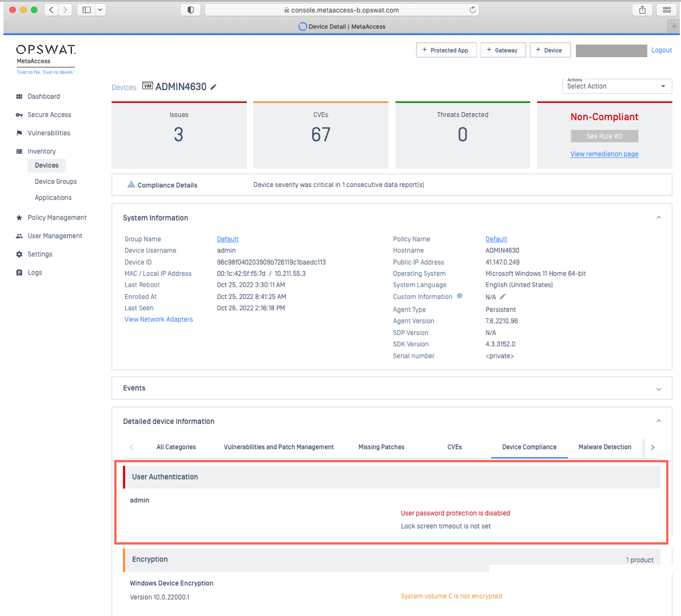
Task: Click the Protected App button
Action: point(446,50)
